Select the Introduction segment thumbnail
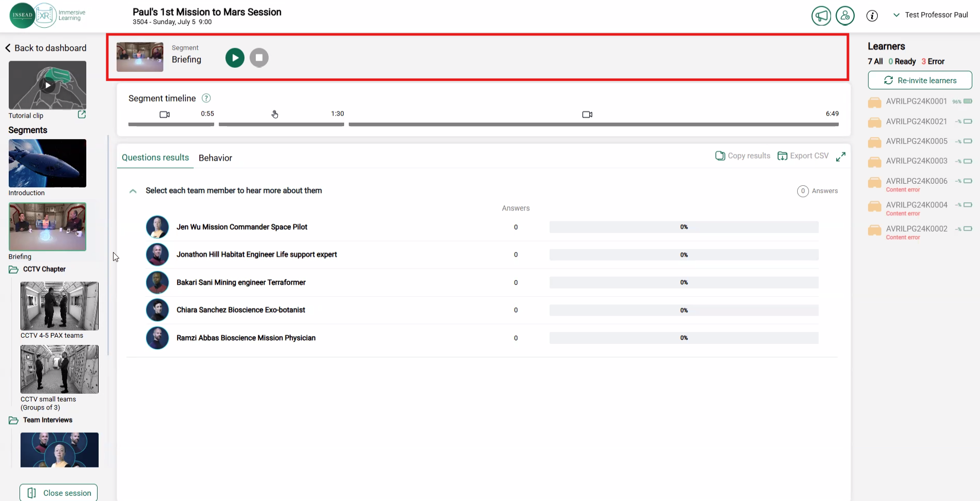Viewport: 980px width, 501px height. [47, 163]
